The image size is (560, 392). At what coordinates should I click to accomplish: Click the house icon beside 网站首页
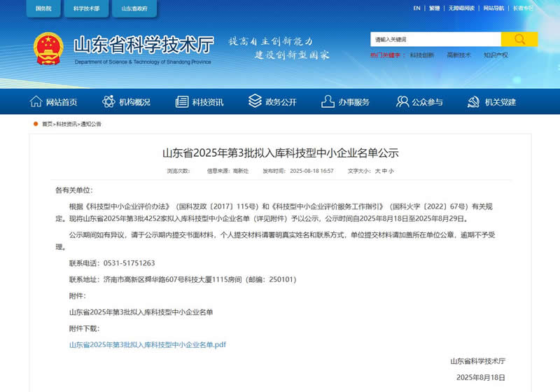pos(36,102)
